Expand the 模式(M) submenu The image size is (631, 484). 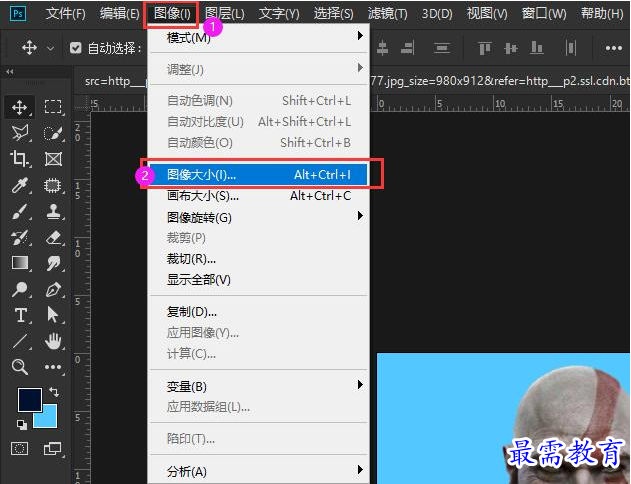click(259, 37)
